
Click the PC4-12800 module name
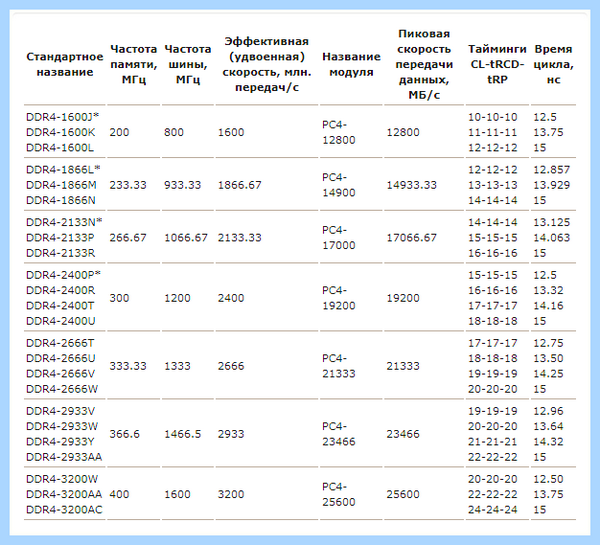tap(339, 132)
